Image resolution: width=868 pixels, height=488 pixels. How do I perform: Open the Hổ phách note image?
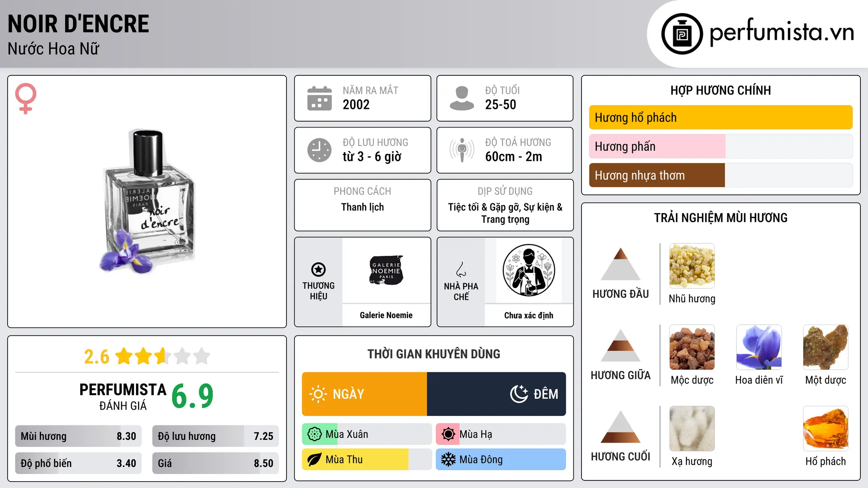[x=826, y=429]
